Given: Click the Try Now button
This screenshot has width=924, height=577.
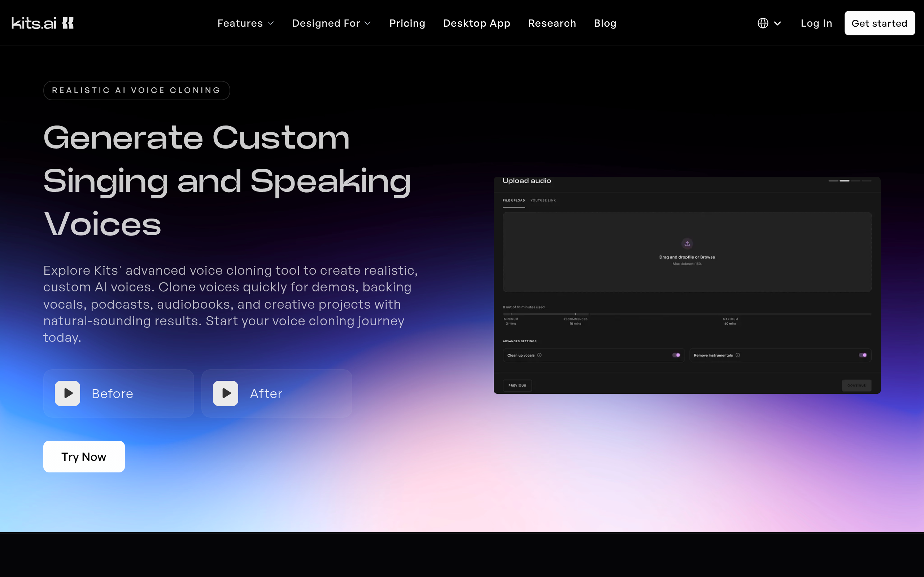Looking at the screenshot, I should (x=84, y=457).
